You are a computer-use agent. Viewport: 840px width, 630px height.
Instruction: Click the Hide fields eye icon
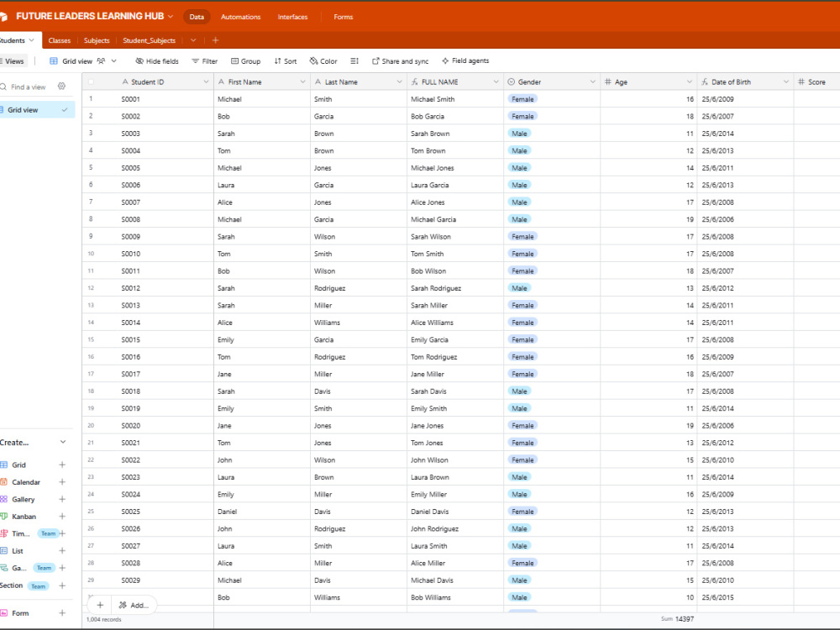pos(139,61)
